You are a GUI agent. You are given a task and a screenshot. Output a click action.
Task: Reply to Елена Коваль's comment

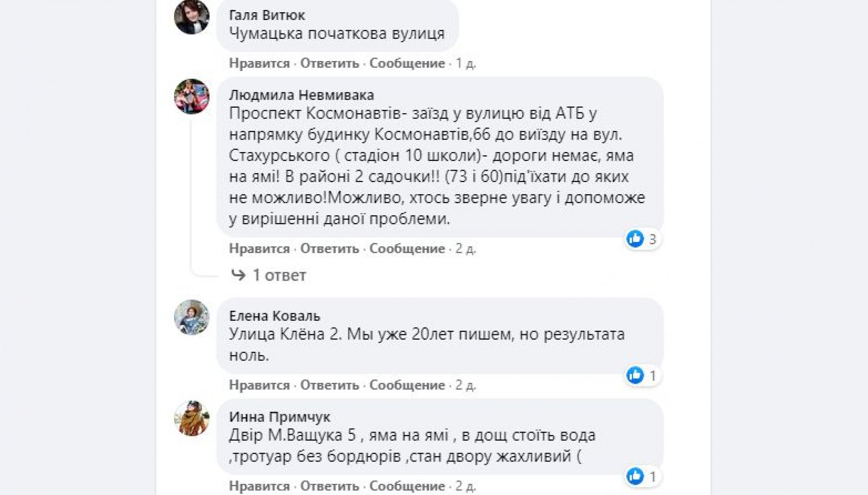point(330,385)
